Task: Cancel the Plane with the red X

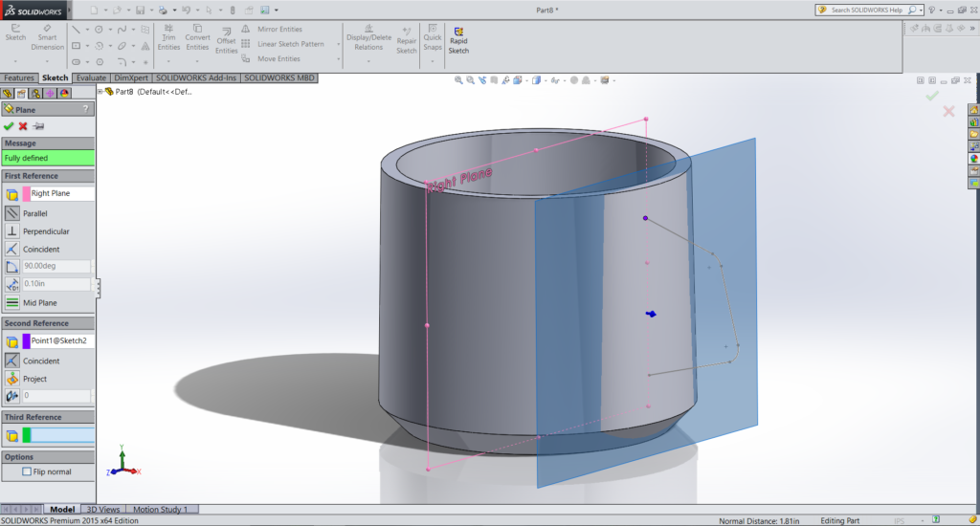Action: pyautogui.click(x=23, y=126)
